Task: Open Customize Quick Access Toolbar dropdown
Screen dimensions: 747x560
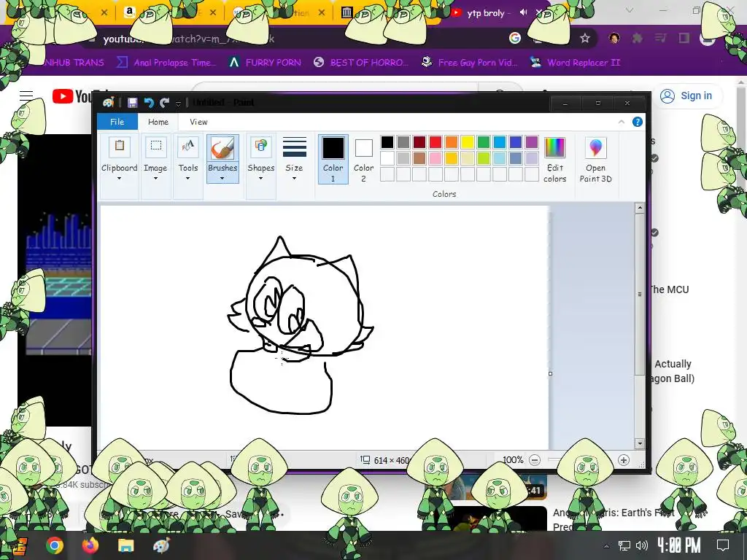Action: pos(178,103)
